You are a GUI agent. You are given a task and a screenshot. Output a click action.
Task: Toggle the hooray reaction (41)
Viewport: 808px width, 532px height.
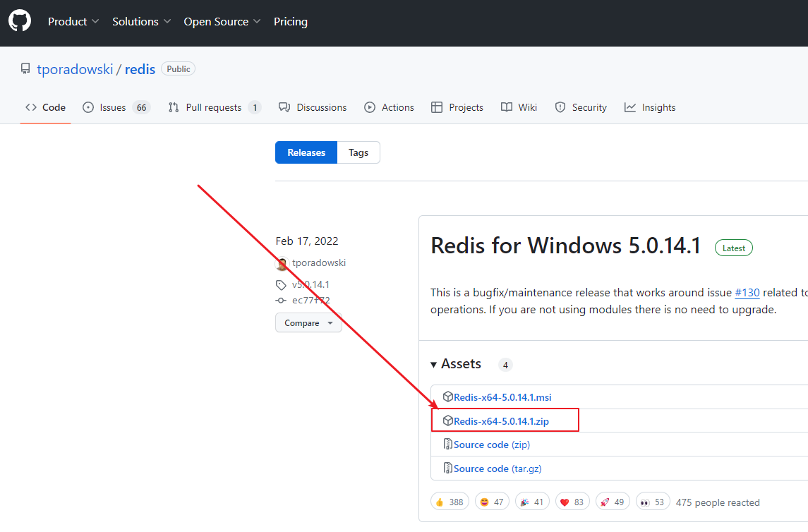pos(532,502)
